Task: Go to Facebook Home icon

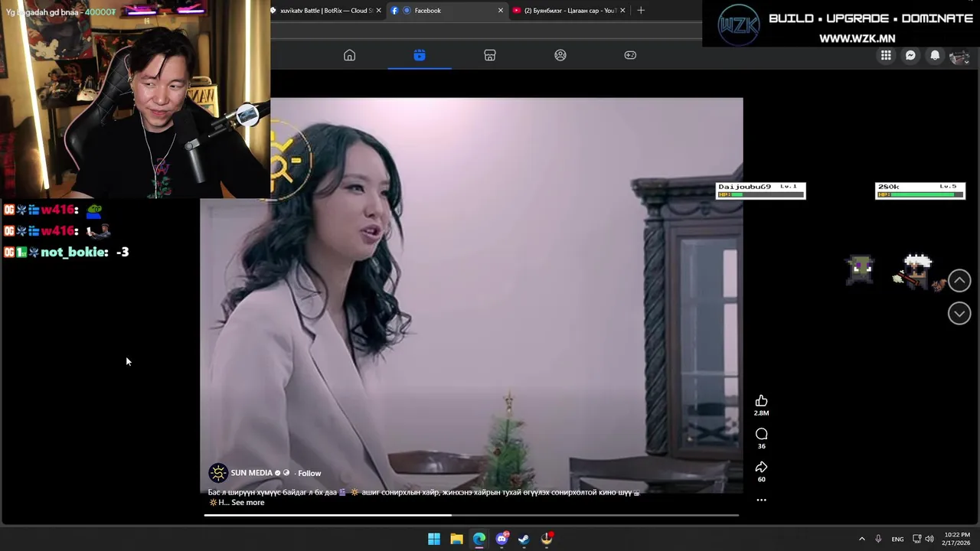Action: [x=349, y=55]
